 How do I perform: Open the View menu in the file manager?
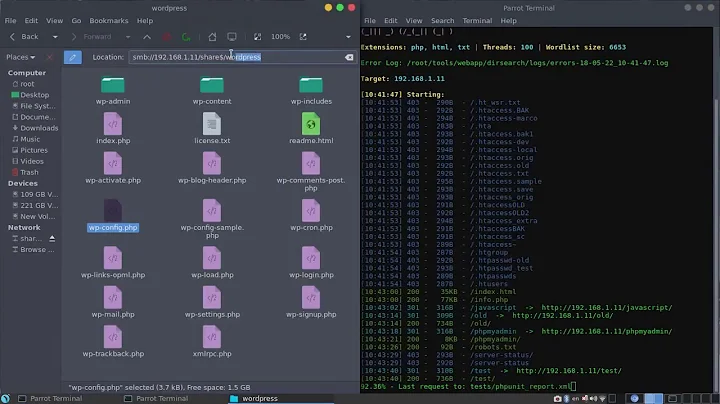54,21
